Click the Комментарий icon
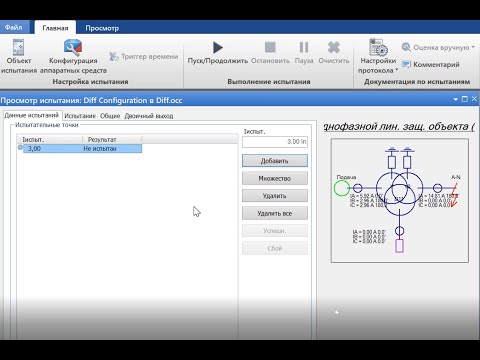Viewport: 480px width, 360px height. coord(406,64)
